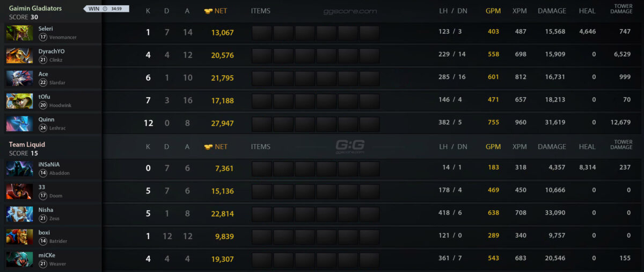Screen dimensions: 644x272
Task: Open boxi's Batrider hero portrait
Action: coord(19,236)
